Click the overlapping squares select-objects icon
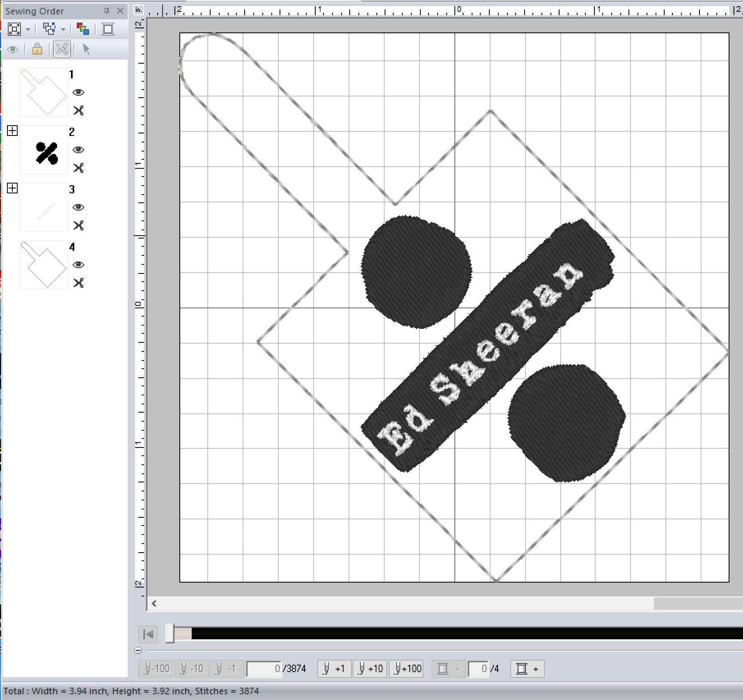 tap(49, 29)
